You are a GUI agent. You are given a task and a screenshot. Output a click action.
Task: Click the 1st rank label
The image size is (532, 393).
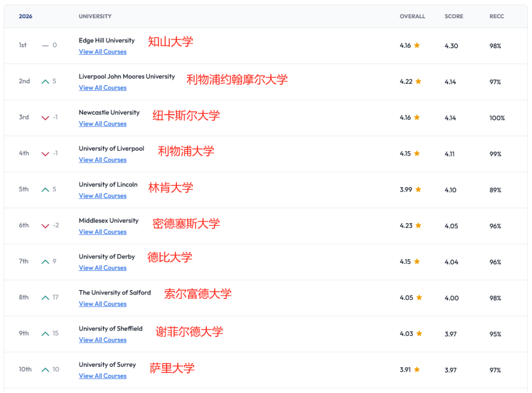point(22,45)
